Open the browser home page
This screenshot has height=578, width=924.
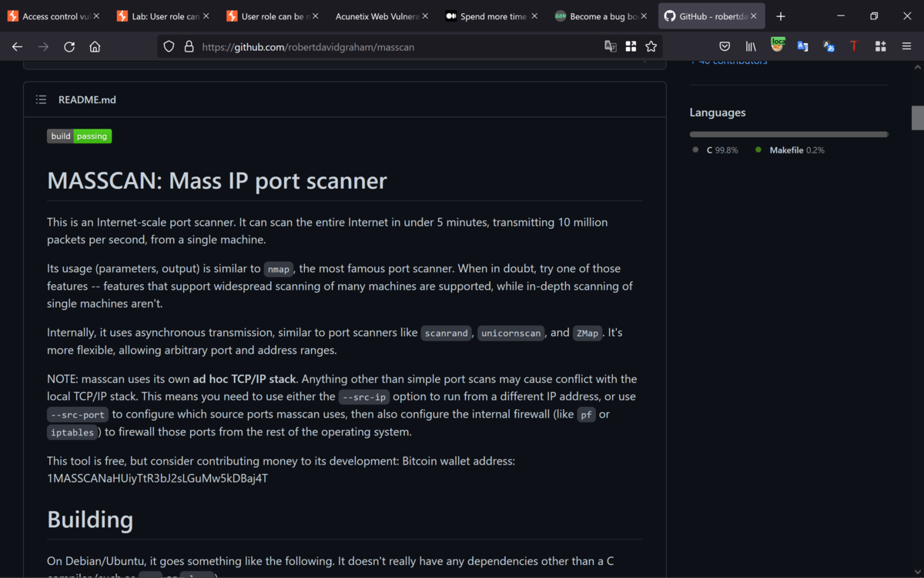pyautogui.click(x=95, y=46)
